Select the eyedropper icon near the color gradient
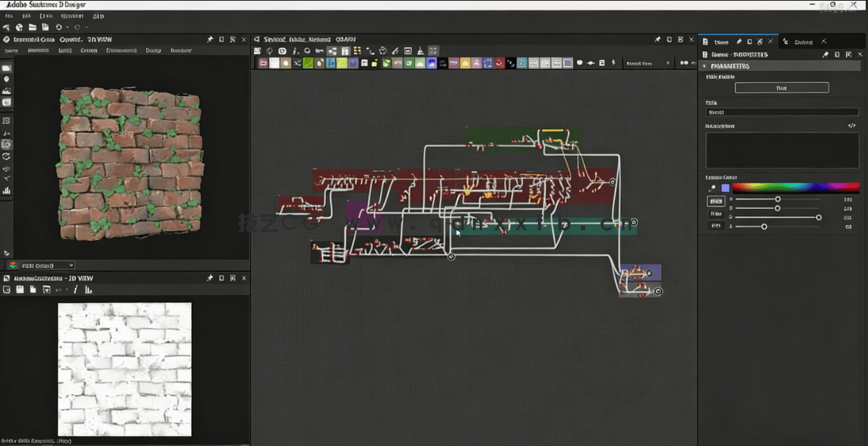 (x=711, y=188)
